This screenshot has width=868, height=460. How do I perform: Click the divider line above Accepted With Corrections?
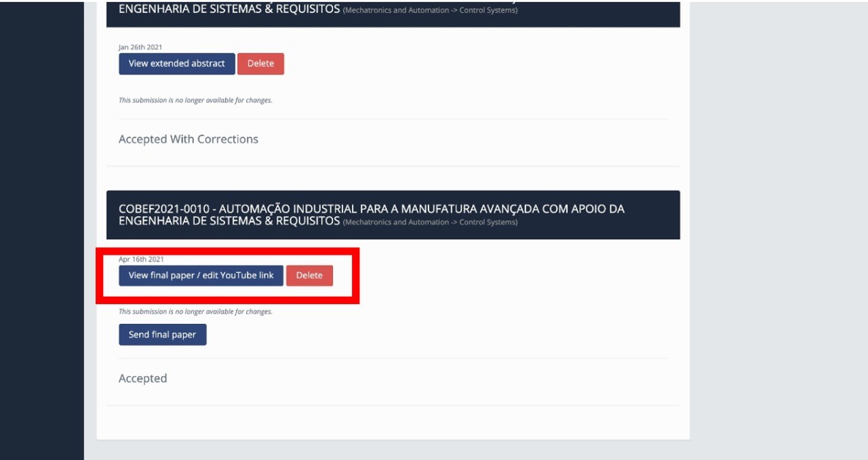coord(393,119)
